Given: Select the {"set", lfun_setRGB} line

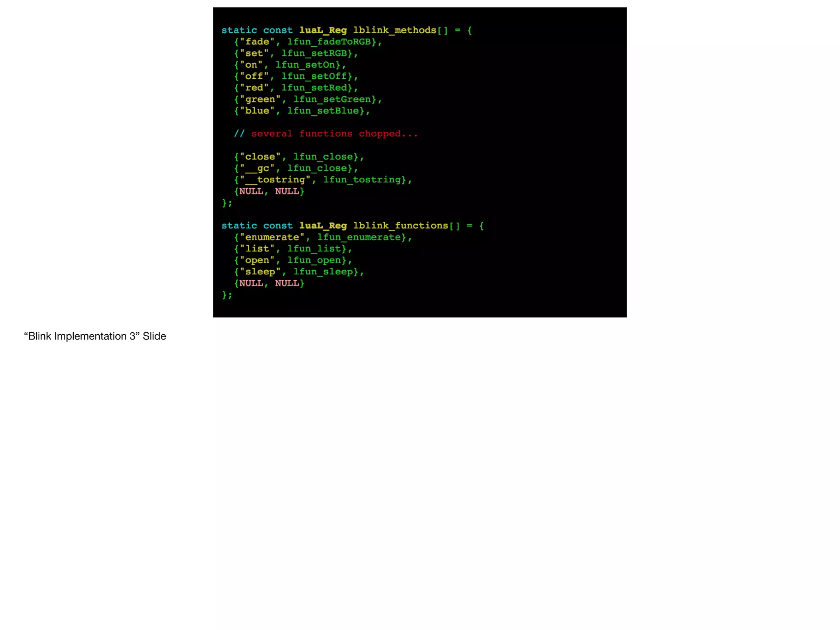Looking at the screenshot, I should point(296,53).
